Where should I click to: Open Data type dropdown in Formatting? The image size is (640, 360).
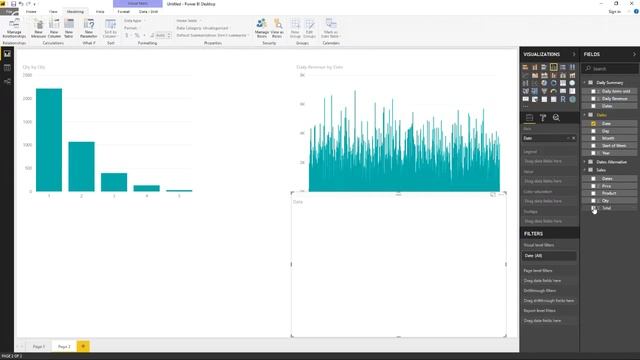(134, 20)
